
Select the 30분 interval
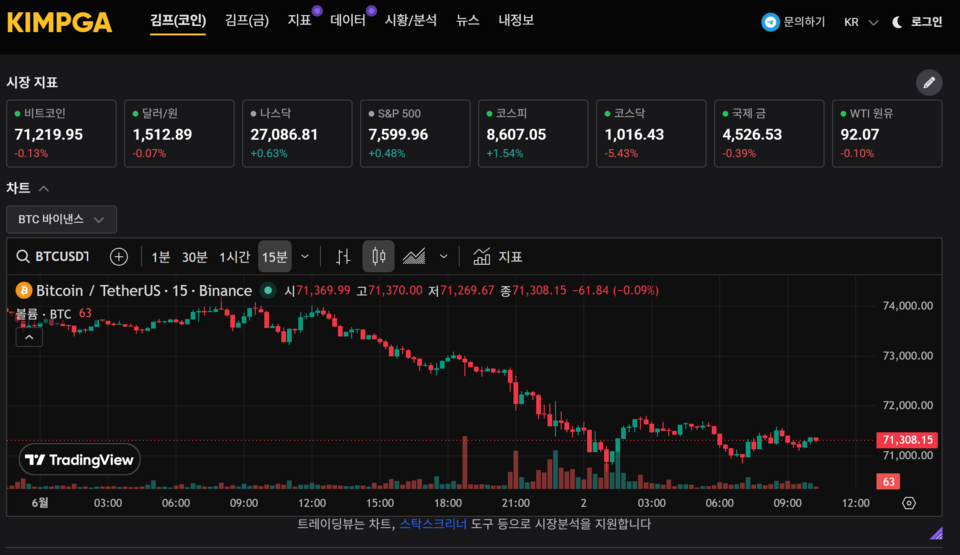click(195, 257)
